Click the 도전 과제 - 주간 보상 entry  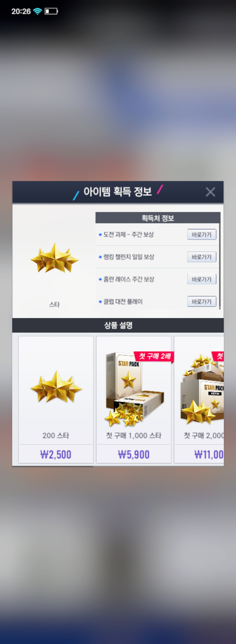[x=128, y=234]
